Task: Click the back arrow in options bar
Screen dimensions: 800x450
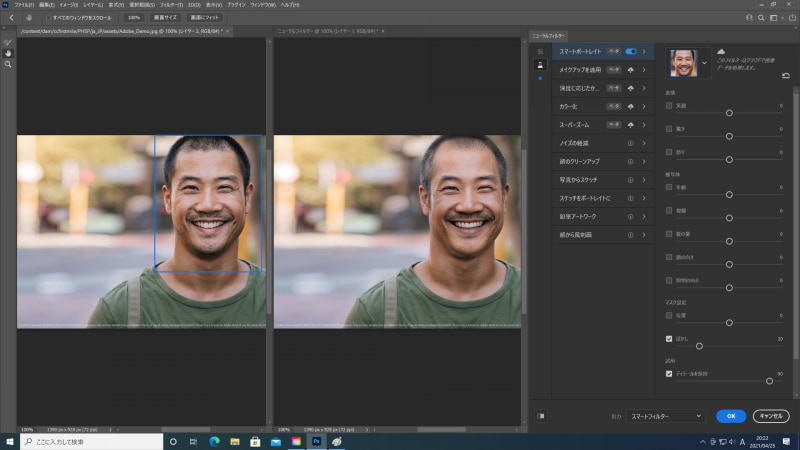Action: [x=11, y=17]
